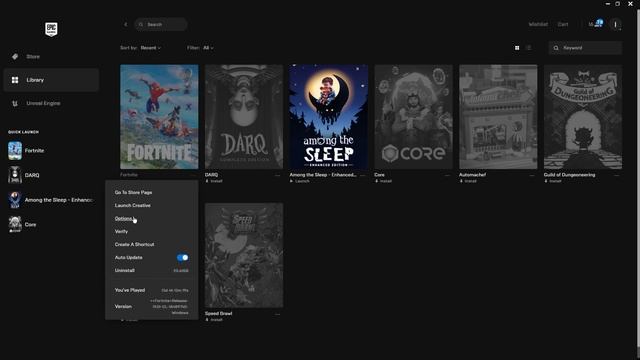Open the Cart link

tap(563, 24)
